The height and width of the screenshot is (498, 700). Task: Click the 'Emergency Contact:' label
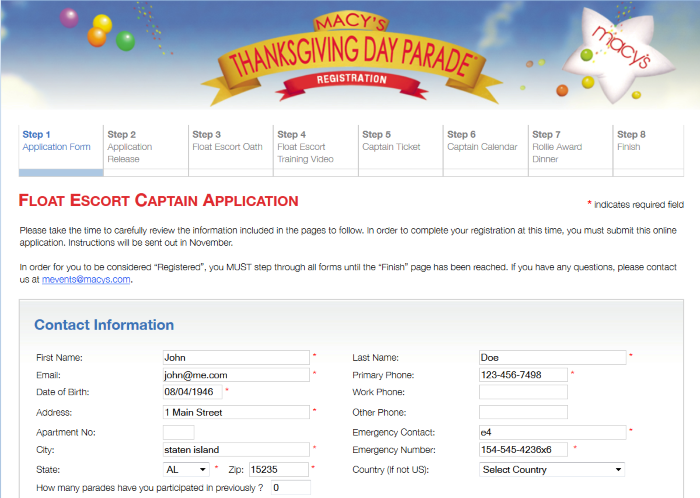click(393, 432)
